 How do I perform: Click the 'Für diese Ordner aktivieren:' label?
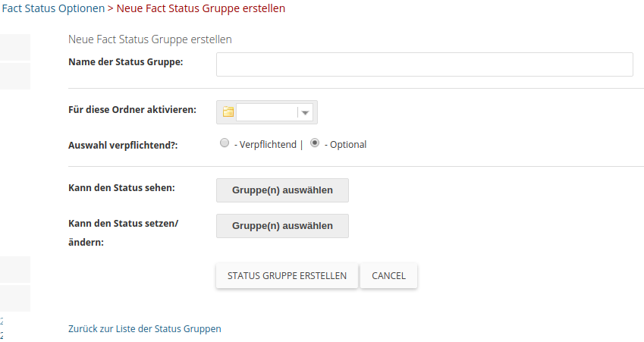pyautogui.click(x=132, y=110)
